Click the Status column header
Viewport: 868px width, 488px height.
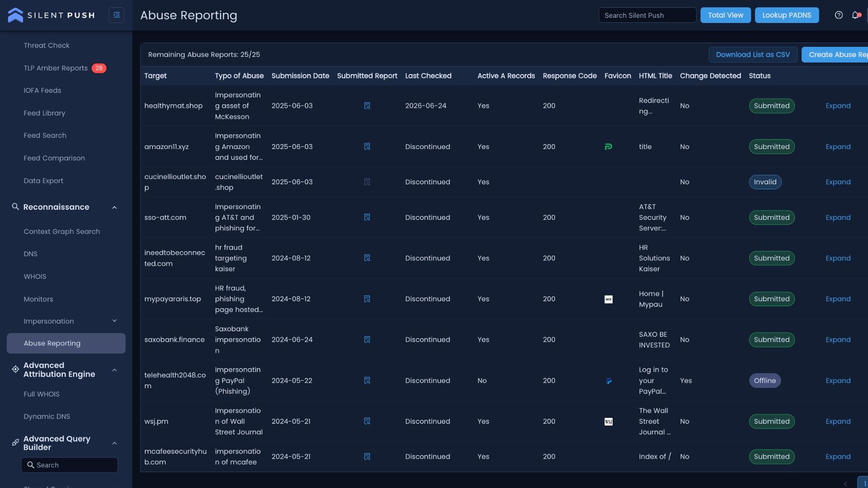759,76
